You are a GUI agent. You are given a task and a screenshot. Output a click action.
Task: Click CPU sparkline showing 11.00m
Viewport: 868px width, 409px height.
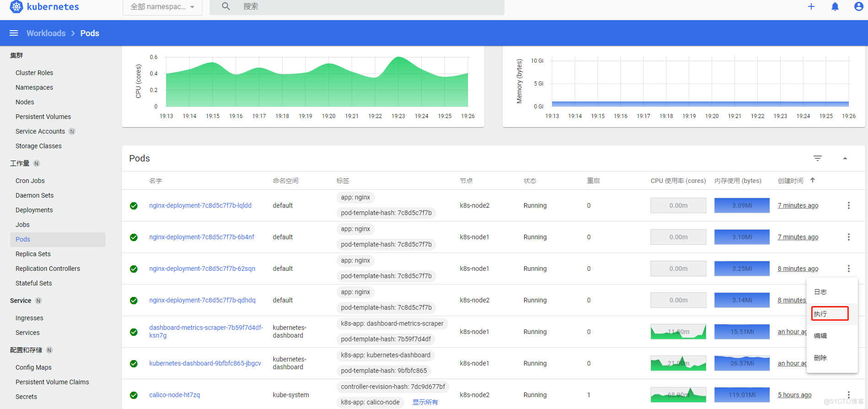678,332
